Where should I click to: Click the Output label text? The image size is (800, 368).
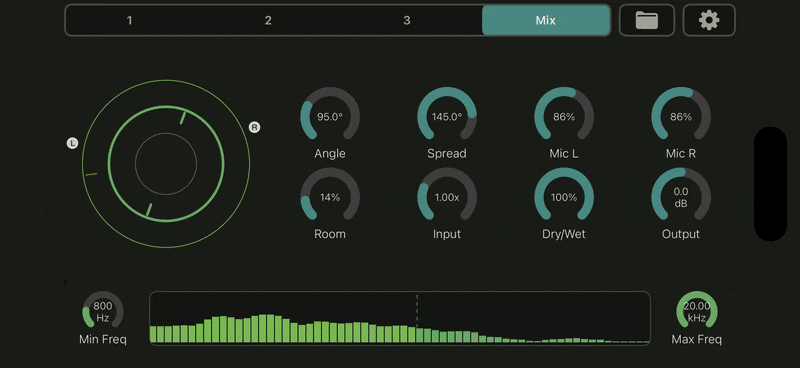click(681, 234)
